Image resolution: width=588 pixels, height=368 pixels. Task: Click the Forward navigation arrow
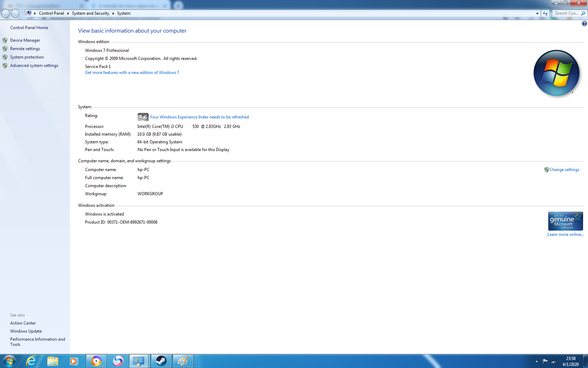15,13
